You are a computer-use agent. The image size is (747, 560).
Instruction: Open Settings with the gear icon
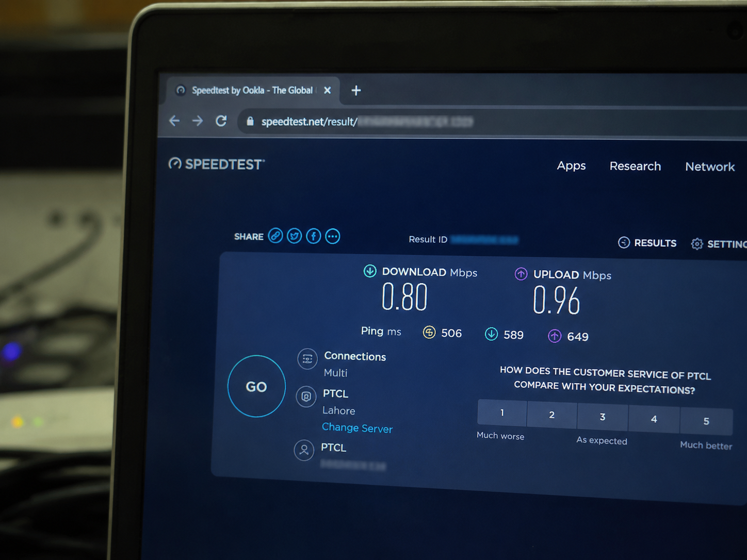coord(697,244)
